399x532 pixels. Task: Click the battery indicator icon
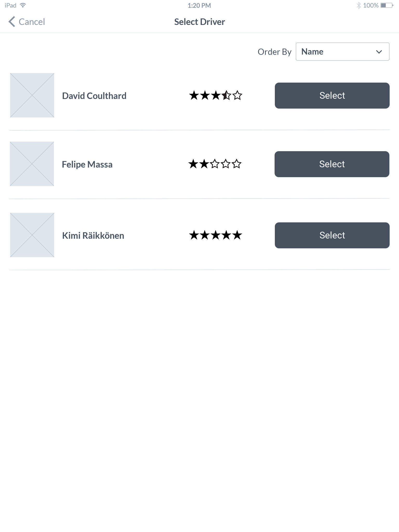coord(387,5)
